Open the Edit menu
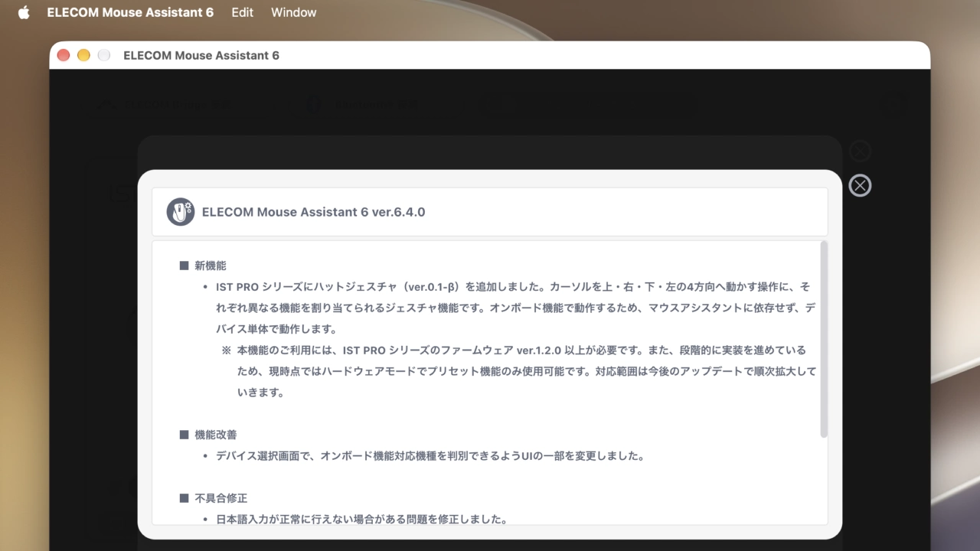Viewport: 980px width, 551px height. click(x=242, y=12)
